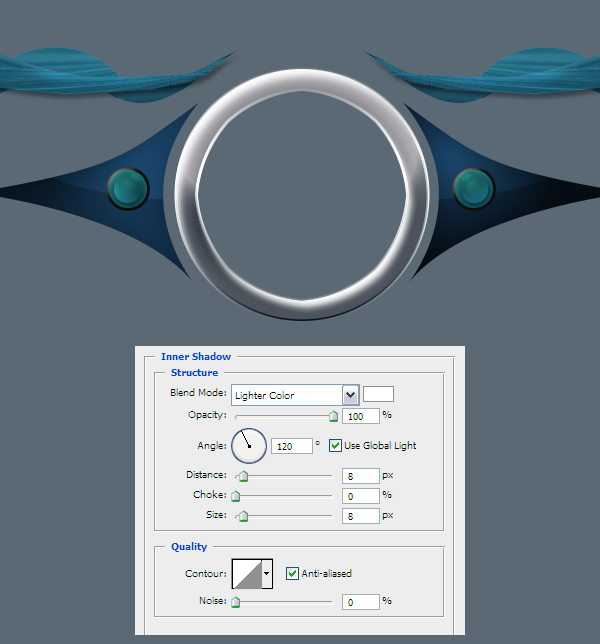Click the Size value field
Screen dimensions: 600x644
click(x=361, y=516)
